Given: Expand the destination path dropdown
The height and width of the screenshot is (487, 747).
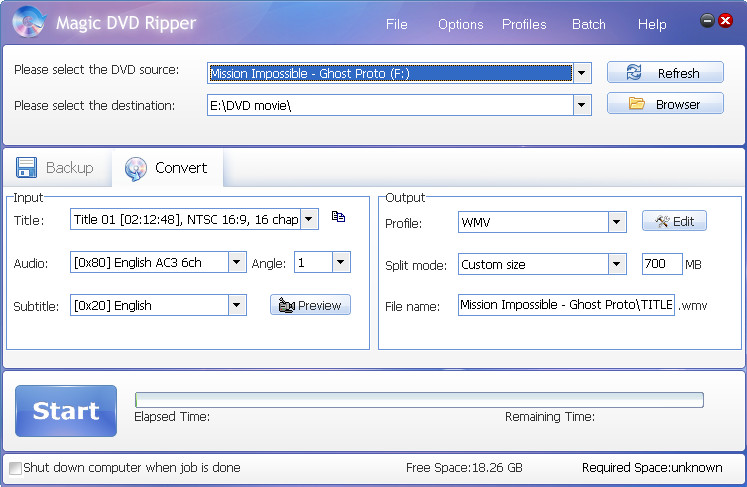Looking at the screenshot, I should click(x=582, y=105).
